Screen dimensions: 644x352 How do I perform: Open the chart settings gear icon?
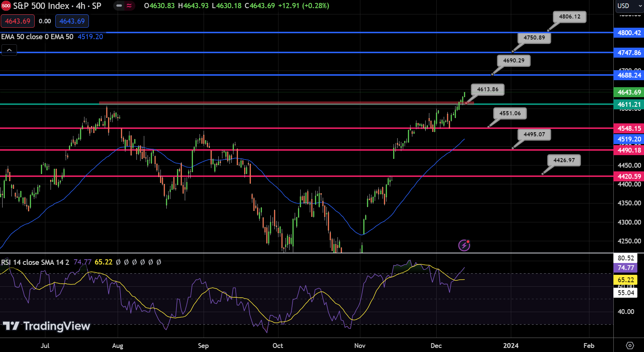(x=630, y=345)
